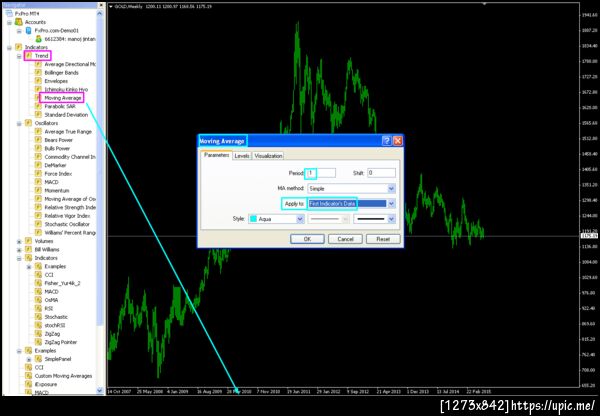The height and width of the screenshot is (416, 600).
Task: Click the stochRSI custom indicator icon
Action: 38,325
